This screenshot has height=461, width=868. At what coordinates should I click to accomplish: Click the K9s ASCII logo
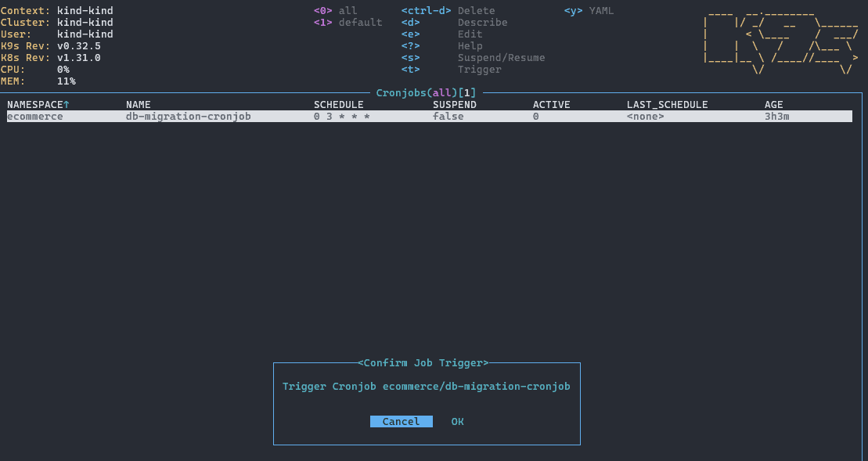(781, 42)
